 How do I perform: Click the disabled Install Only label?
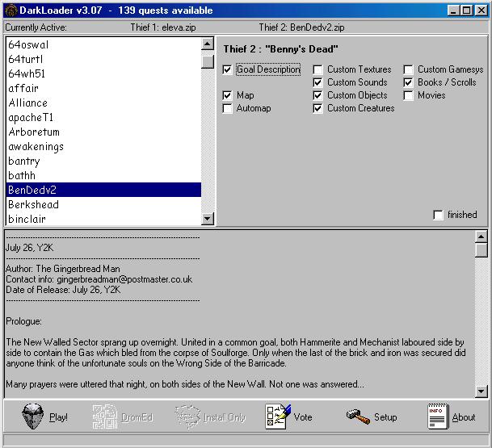point(225,417)
